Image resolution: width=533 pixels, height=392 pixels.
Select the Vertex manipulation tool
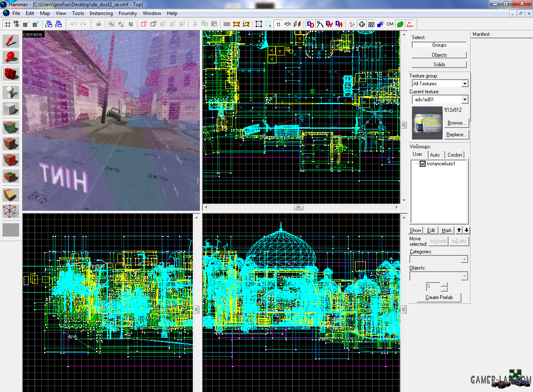(11, 212)
